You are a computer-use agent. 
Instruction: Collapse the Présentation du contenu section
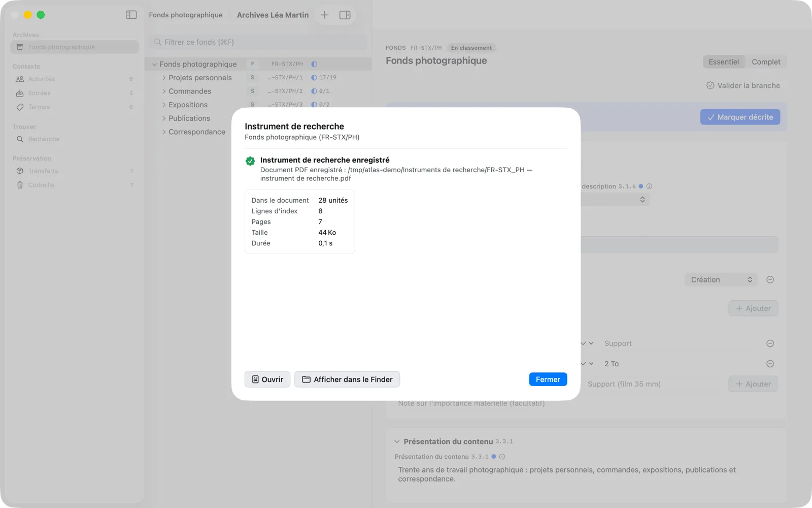click(x=397, y=441)
